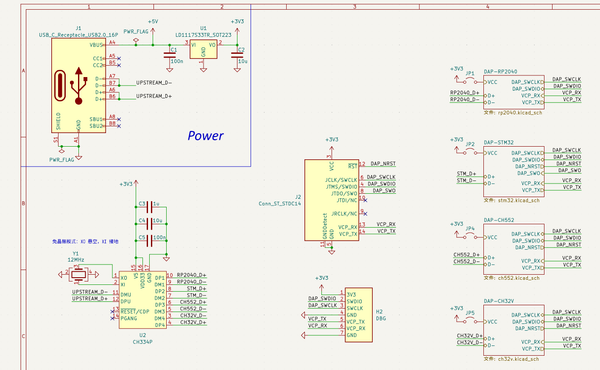
Task: Click the RP2040_D+ label left of DAP-RP2040 sheet
Action: [465, 93]
